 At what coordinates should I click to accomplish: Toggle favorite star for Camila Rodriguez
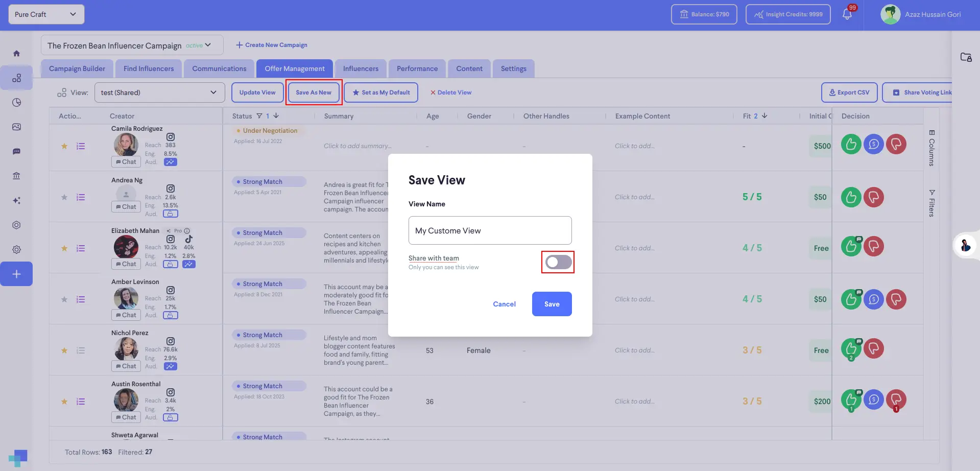[x=64, y=146]
